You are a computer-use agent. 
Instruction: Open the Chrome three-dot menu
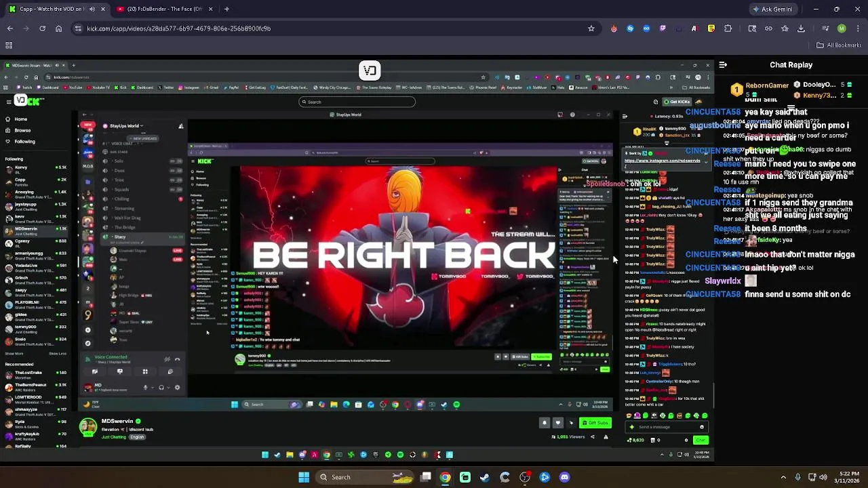(x=858, y=28)
